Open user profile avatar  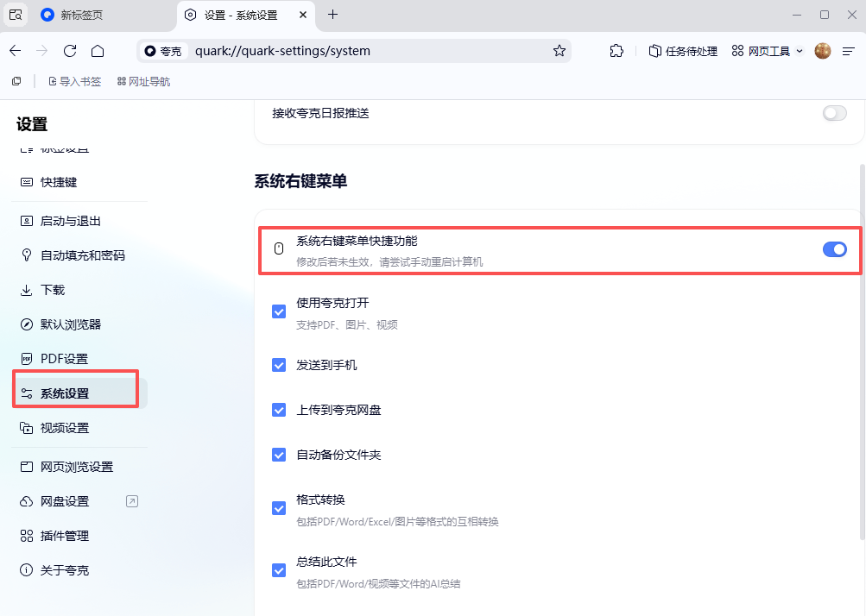(822, 51)
